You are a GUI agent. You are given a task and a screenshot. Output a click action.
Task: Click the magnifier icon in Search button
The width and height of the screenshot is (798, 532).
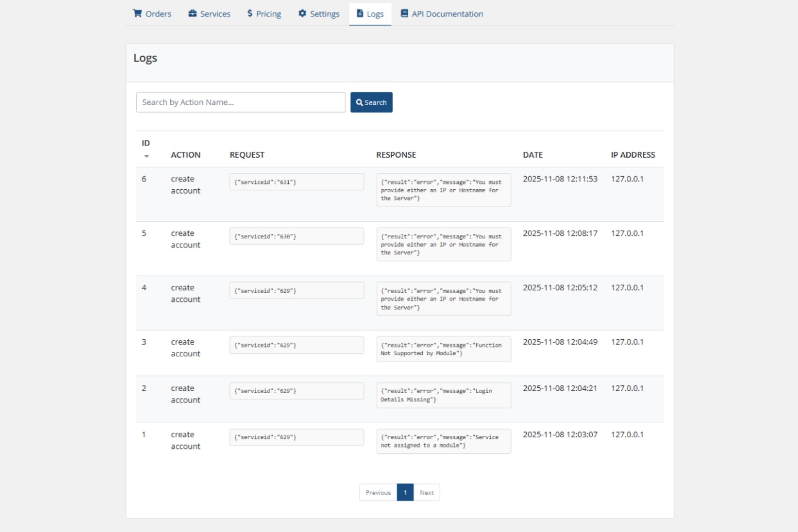click(x=359, y=102)
